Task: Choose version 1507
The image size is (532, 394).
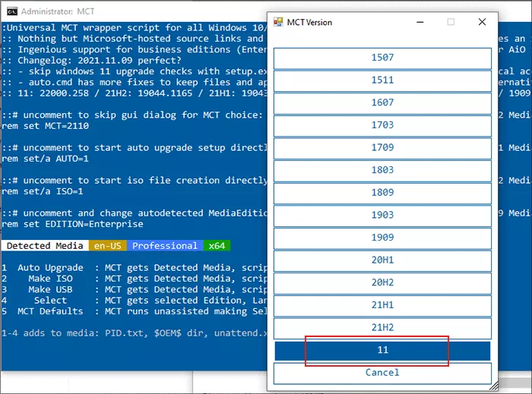Action: point(382,58)
